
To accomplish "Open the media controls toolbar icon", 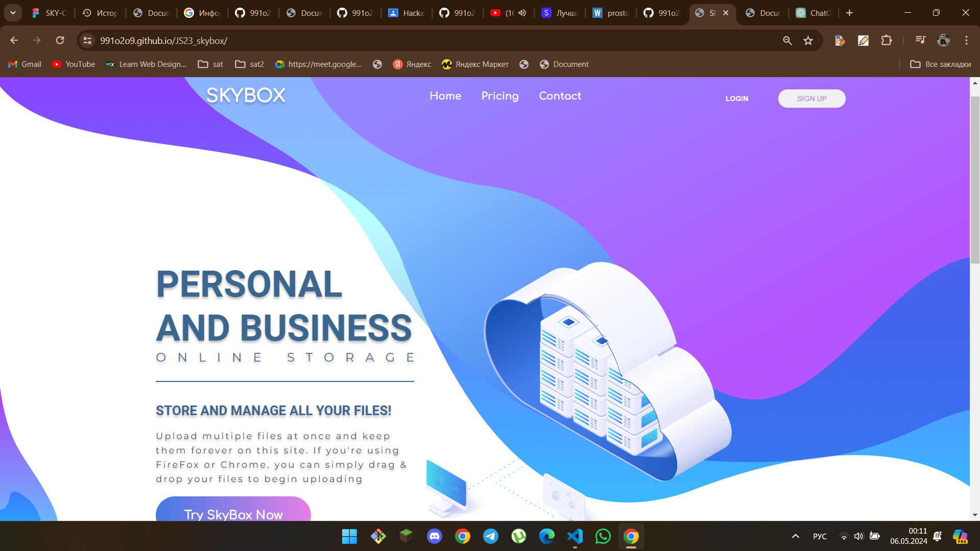I will [x=920, y=40].
